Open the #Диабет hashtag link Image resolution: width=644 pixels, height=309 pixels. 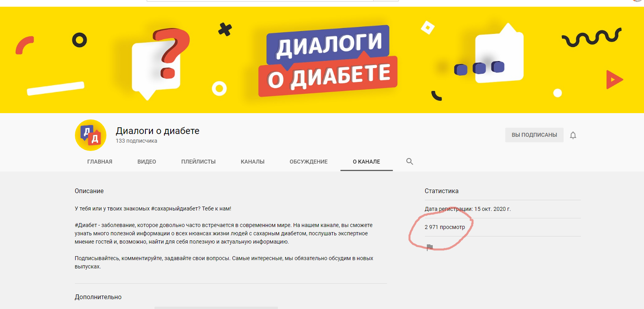[86, 225]
